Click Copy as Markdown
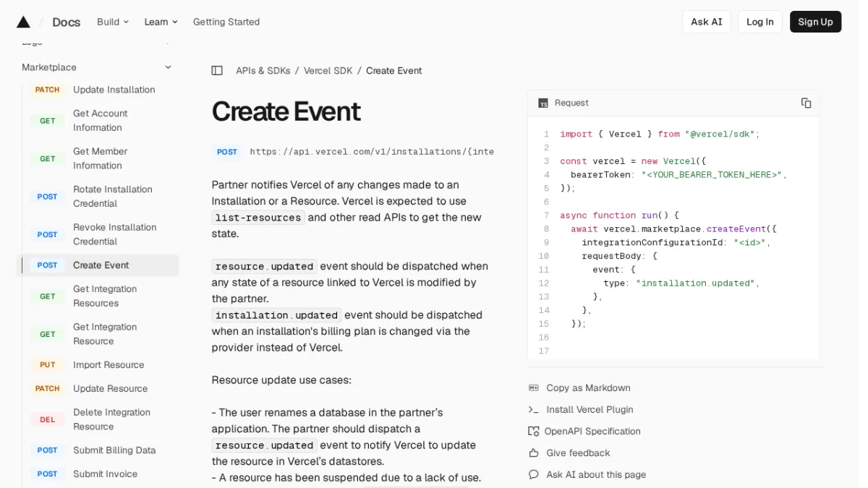This screenshot has height=488, width=868. (x=589, y=388)
